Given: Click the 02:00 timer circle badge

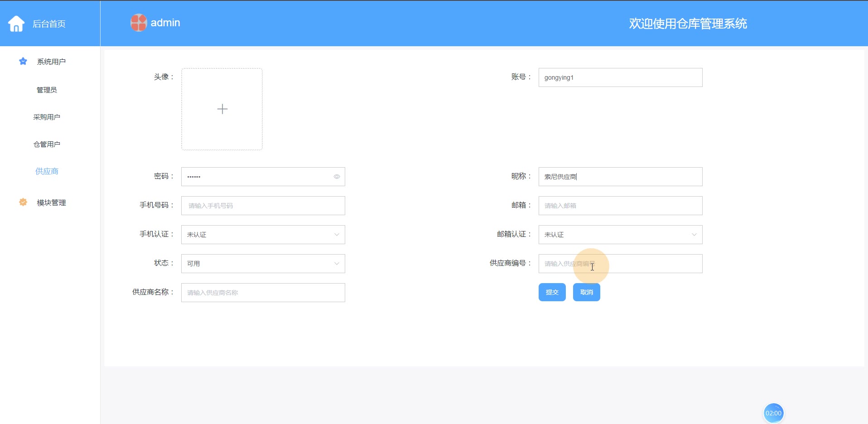Looking at the screenshot, I should pyautogui.click(x=773, y=413).
